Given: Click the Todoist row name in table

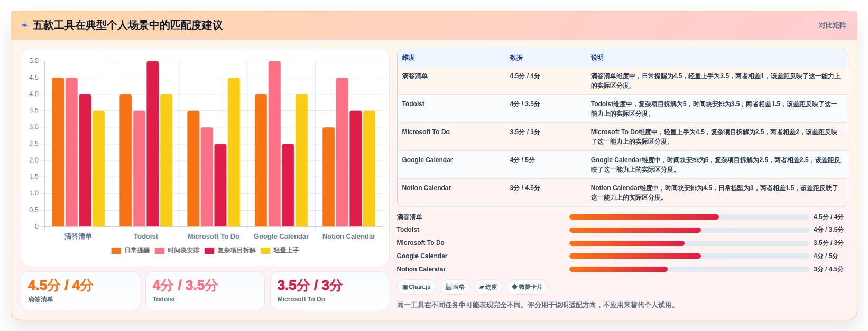Looking at the screenshot, I should click(413, 104).
